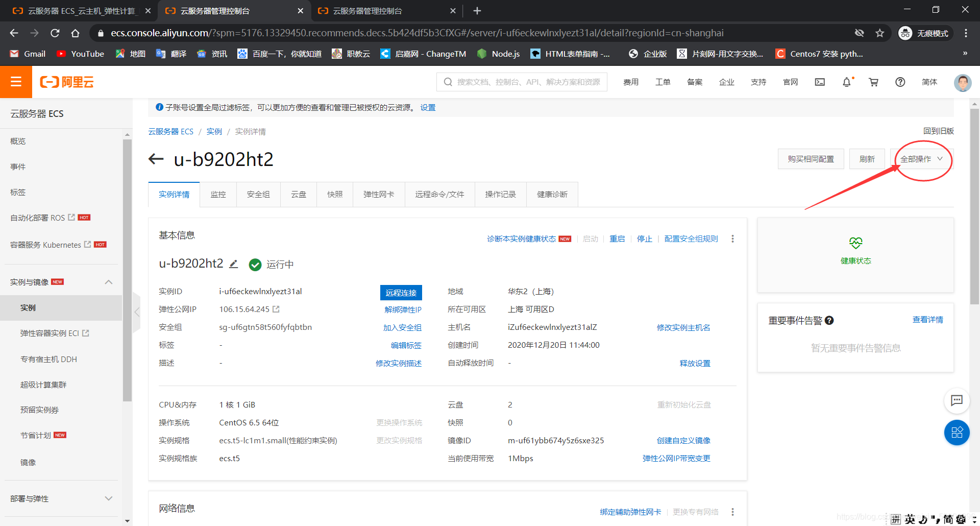Open the help question mark icon
Viewport: 980px width, 526px height.
[900, 82]
